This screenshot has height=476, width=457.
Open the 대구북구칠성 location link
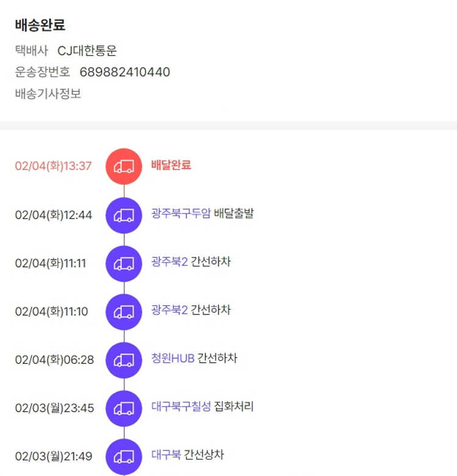pyautogui.click(x=181, y=407)
